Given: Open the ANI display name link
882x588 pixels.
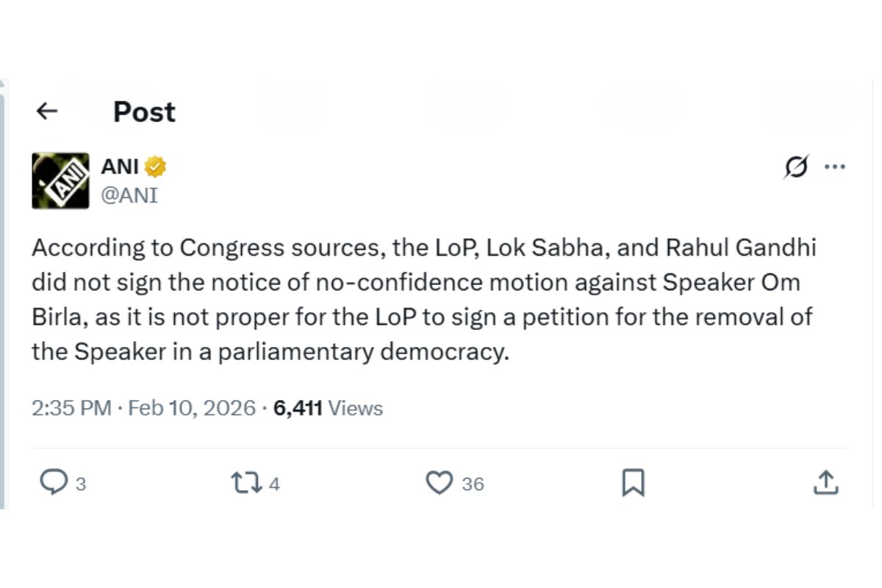Looking at the screenshot, I should coord(120,167).
